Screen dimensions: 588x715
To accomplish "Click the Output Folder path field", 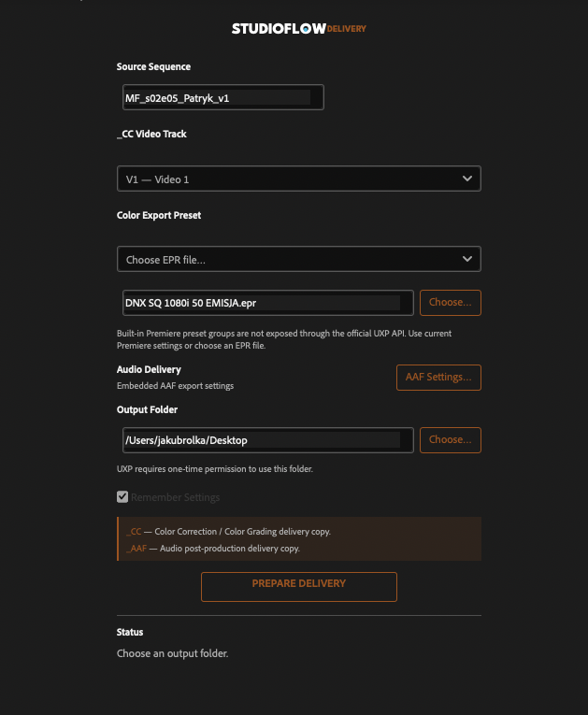I will (267, 440).
